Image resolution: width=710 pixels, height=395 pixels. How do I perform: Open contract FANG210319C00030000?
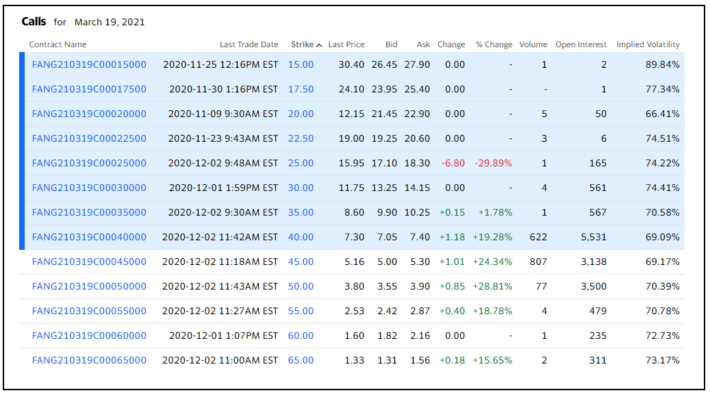pos(89,188)
